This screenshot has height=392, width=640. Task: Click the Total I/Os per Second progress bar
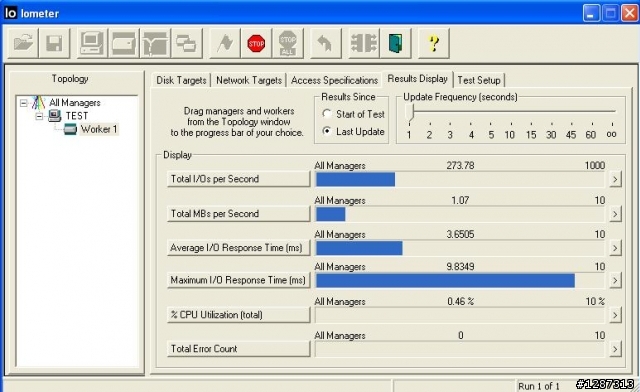[460, 180]
